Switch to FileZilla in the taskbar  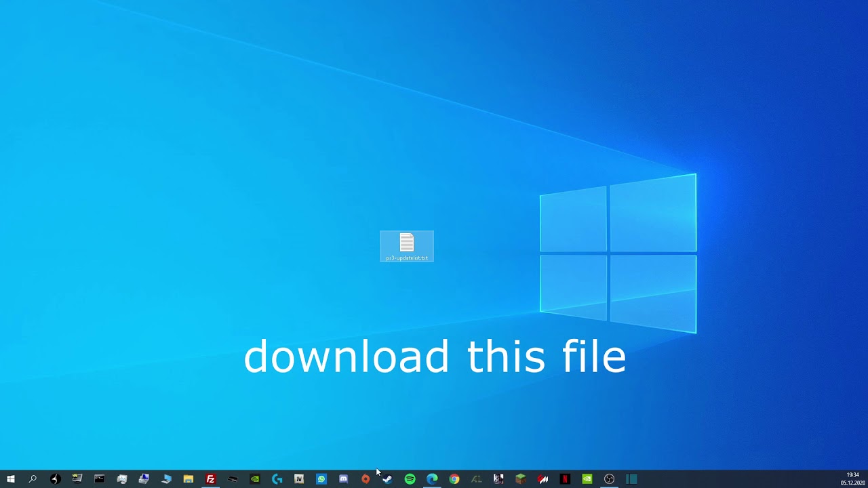point(211,479)
